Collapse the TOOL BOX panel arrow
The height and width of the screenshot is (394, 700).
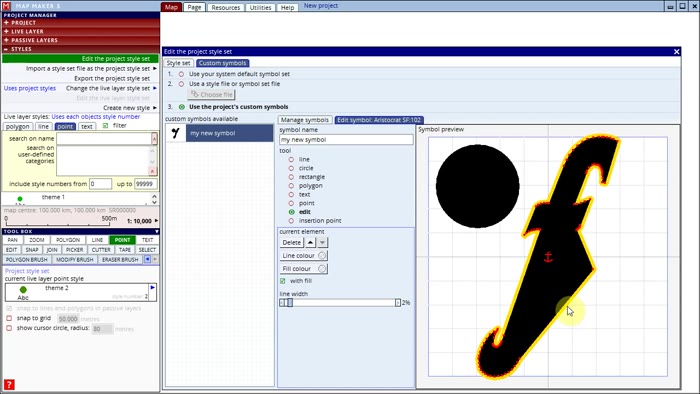[x=157, y=232]
